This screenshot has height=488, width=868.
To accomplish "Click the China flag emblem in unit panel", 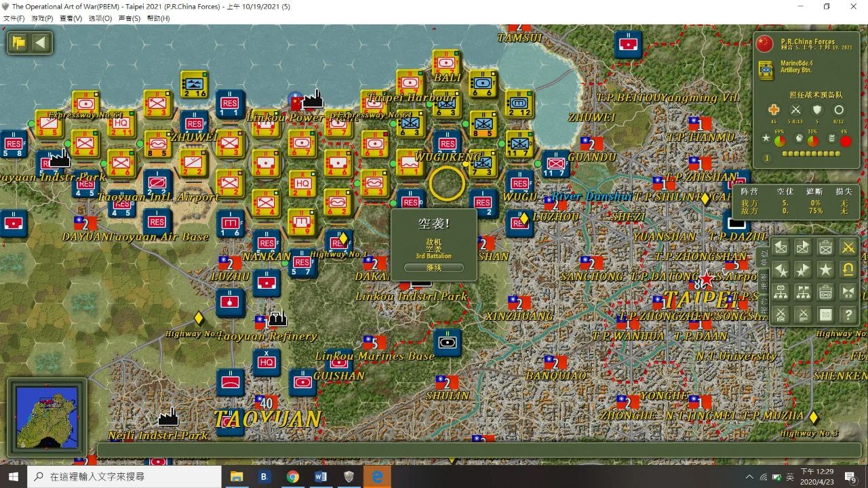I will pyautogui.click(x=764, y=44).
